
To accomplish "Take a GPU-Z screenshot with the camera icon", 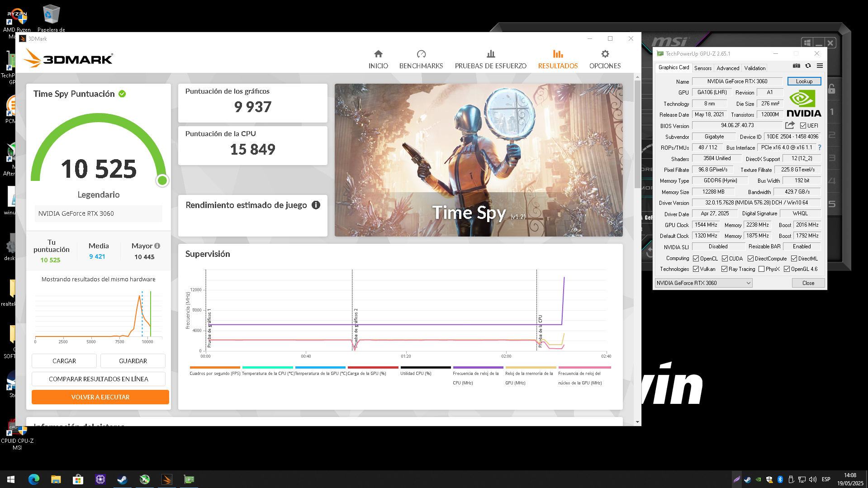I will tap(796, 66).
